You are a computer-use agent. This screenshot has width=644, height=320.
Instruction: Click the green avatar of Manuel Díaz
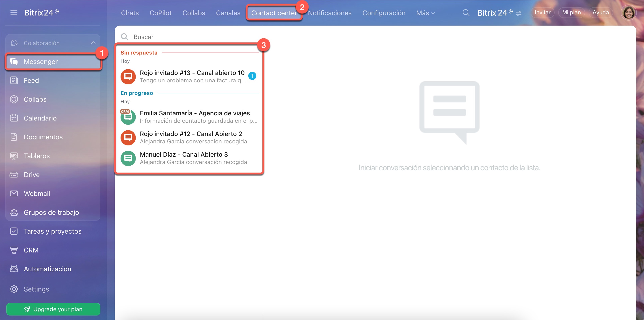tap(128, 158)
